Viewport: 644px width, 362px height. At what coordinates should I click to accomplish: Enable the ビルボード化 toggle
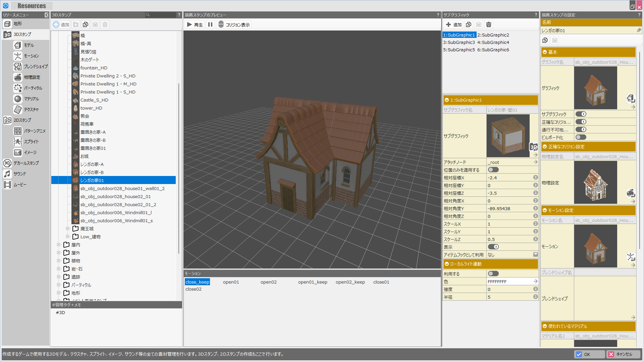(581, 137)
